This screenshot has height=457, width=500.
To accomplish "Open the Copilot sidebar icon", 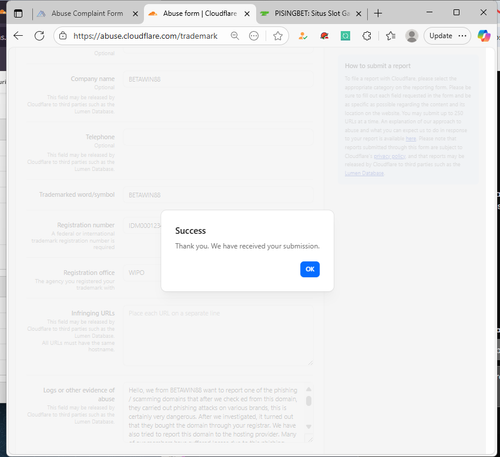I will click(484, 36).
